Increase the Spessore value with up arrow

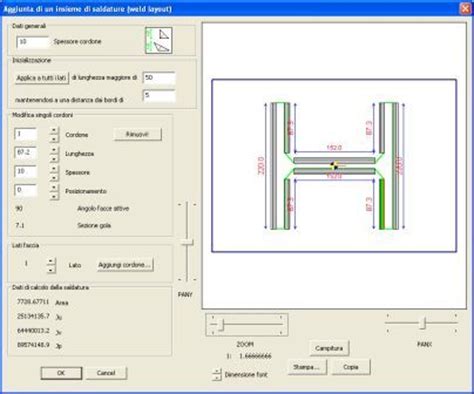[54, 168]
